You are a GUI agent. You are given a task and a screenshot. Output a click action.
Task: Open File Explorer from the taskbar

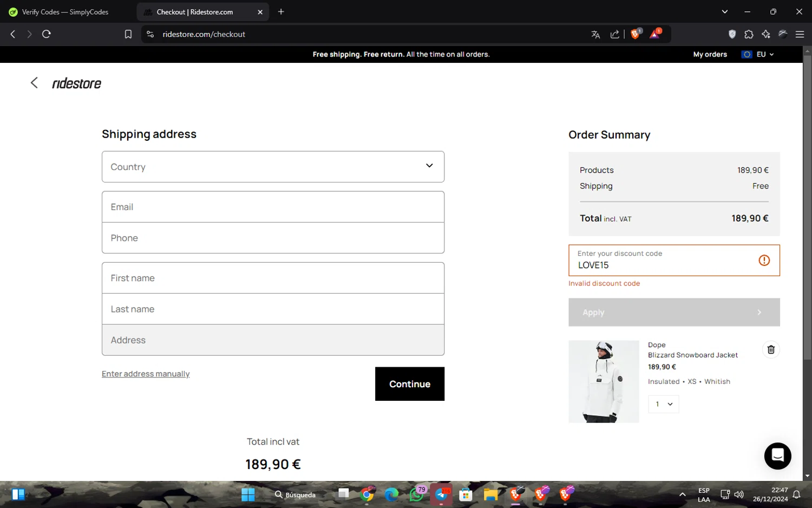[490, 494]
